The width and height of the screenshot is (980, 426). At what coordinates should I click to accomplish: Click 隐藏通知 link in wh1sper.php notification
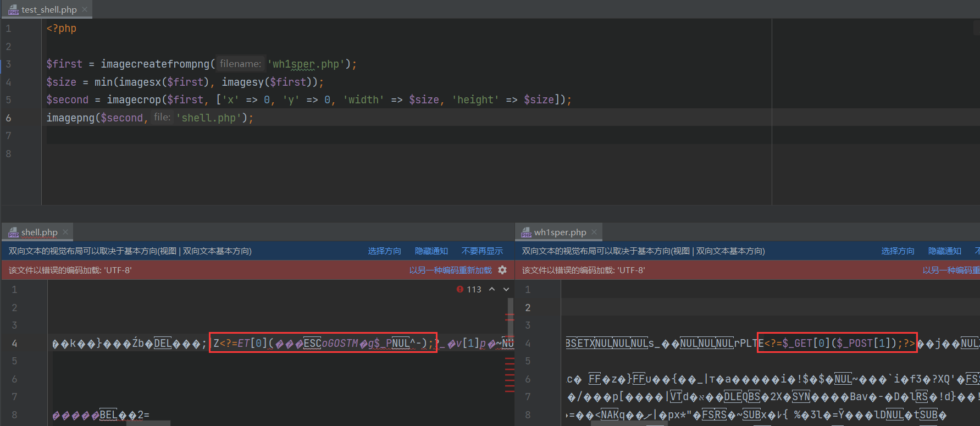945,251
